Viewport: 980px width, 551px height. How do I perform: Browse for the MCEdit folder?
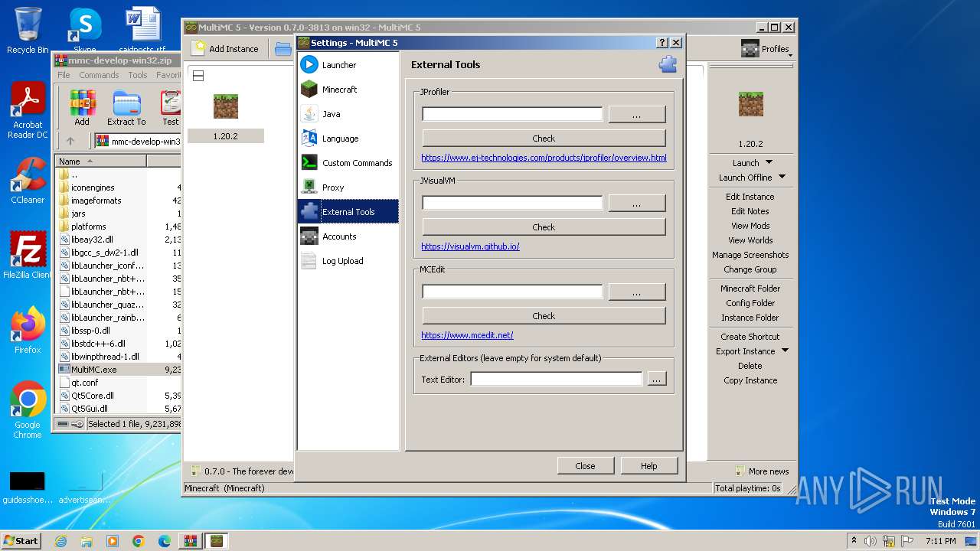[x=637, y=292]
